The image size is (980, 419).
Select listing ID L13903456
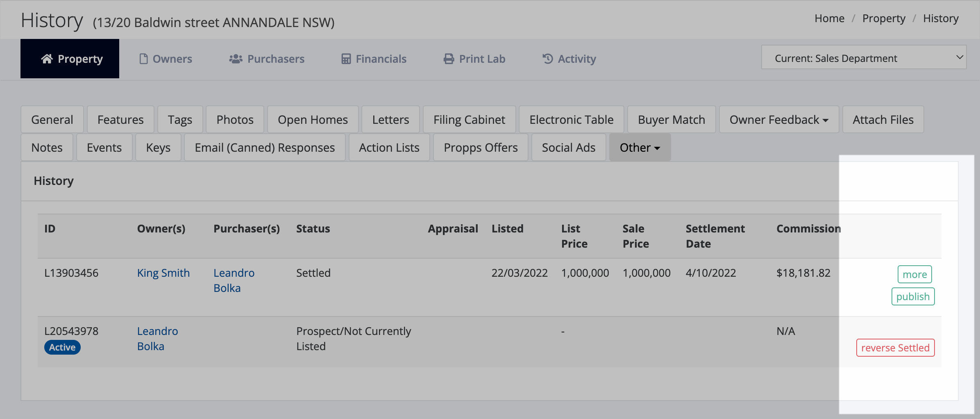pos(71,273)
